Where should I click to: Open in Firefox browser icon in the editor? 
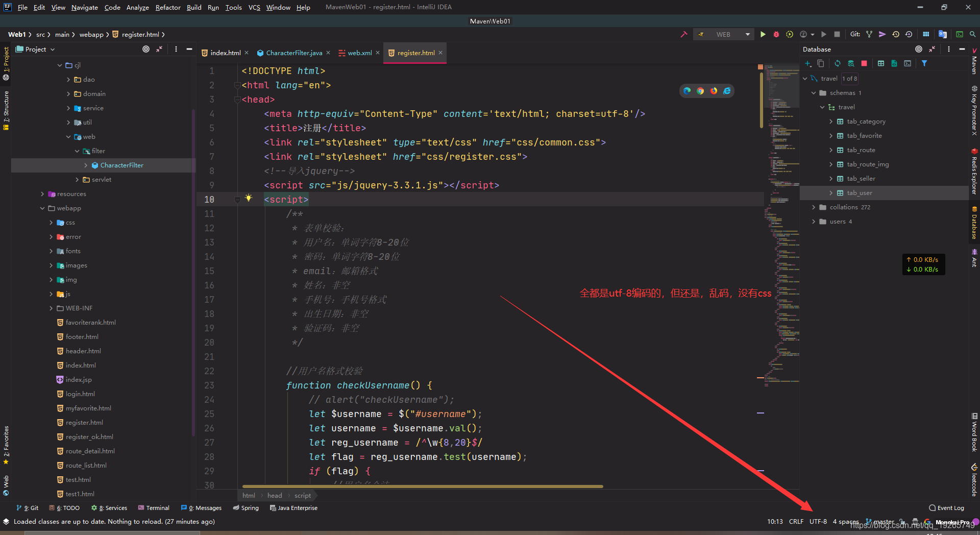tap(714, 91)
